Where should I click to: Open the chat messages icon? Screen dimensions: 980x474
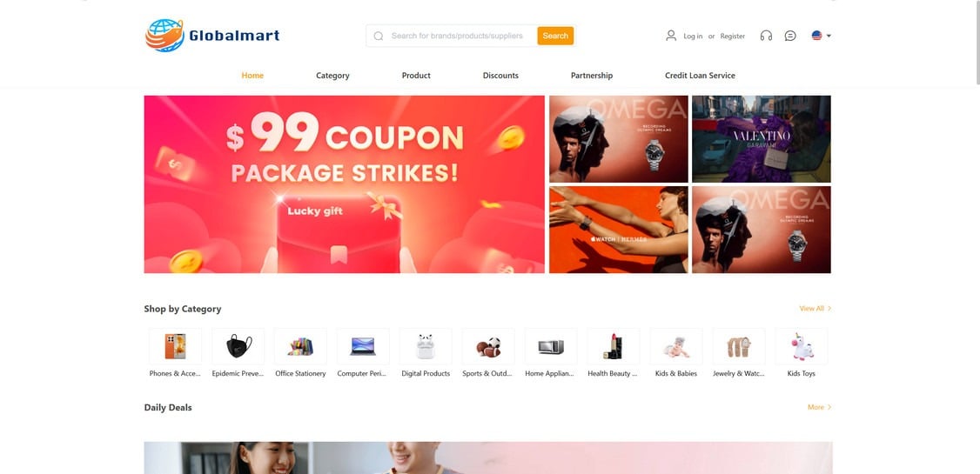click(790, 36)
